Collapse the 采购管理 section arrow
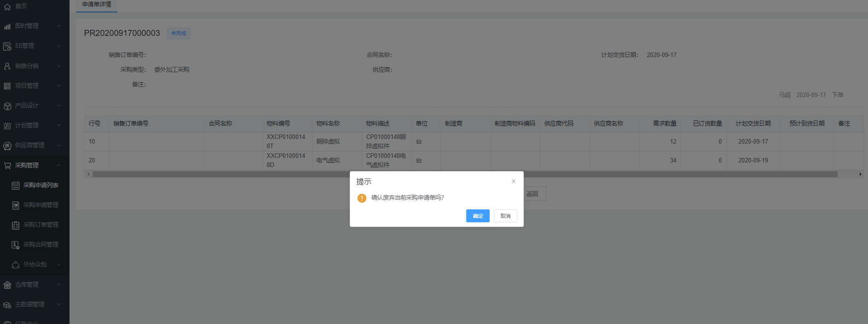The image size is (868, 324). pyautogui.click(x=59, y=165)
